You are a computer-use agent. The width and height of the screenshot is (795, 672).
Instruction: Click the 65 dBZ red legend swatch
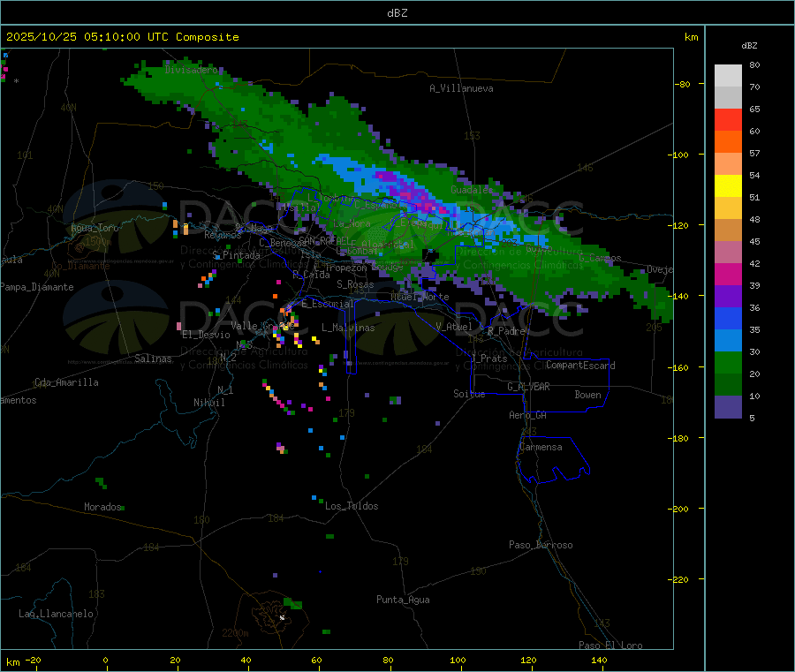coord(728,119)
